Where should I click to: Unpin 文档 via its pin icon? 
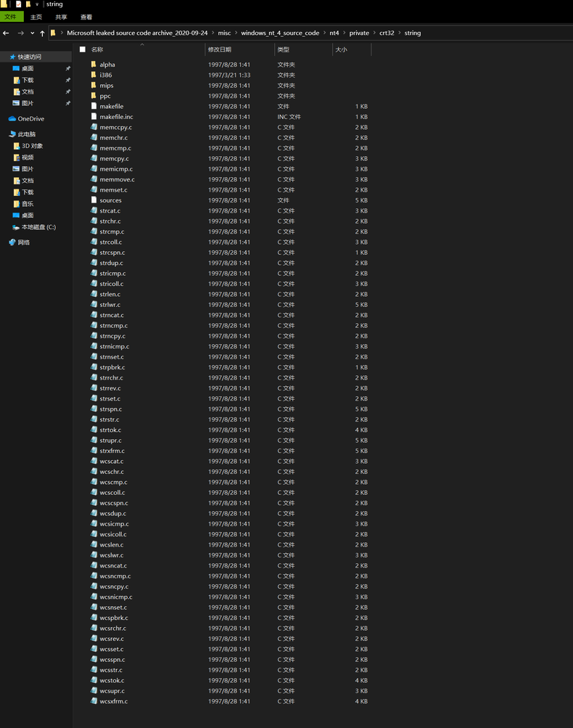67,91
